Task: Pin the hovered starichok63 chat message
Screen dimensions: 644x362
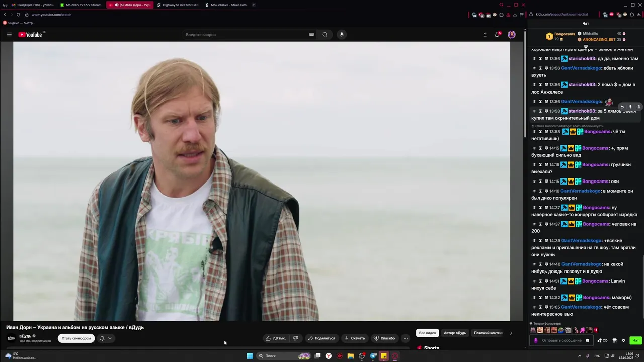Action: coord(630,107)
